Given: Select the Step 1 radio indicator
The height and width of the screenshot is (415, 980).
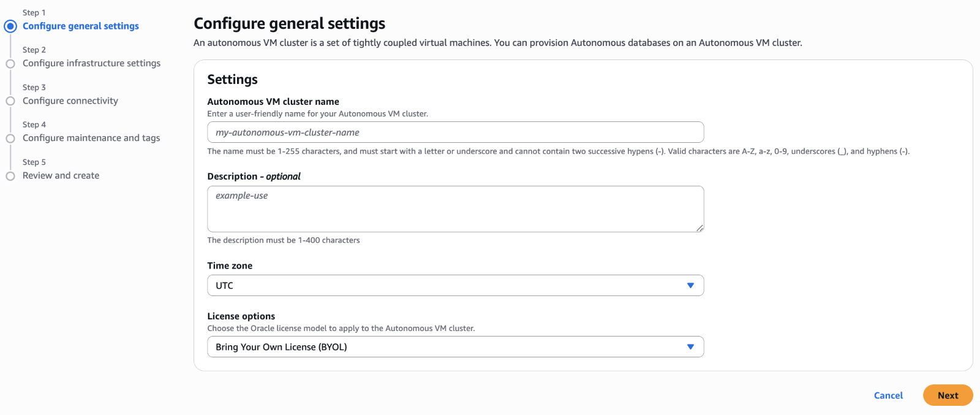Looking at the screenshot, I should [10, 26].
